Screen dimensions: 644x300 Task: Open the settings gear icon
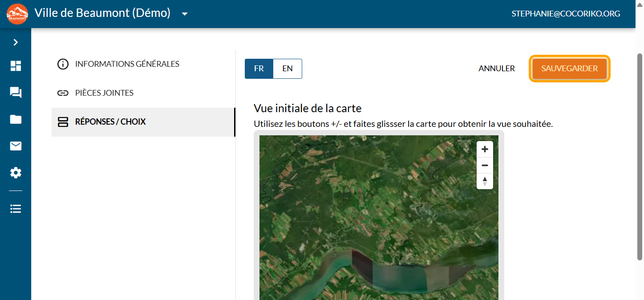tap(16, 173)
